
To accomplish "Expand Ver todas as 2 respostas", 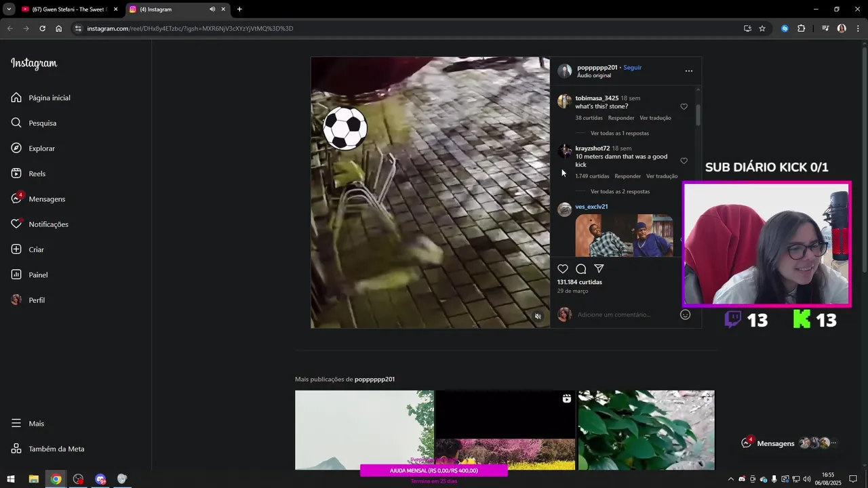I will click(620, 192).
